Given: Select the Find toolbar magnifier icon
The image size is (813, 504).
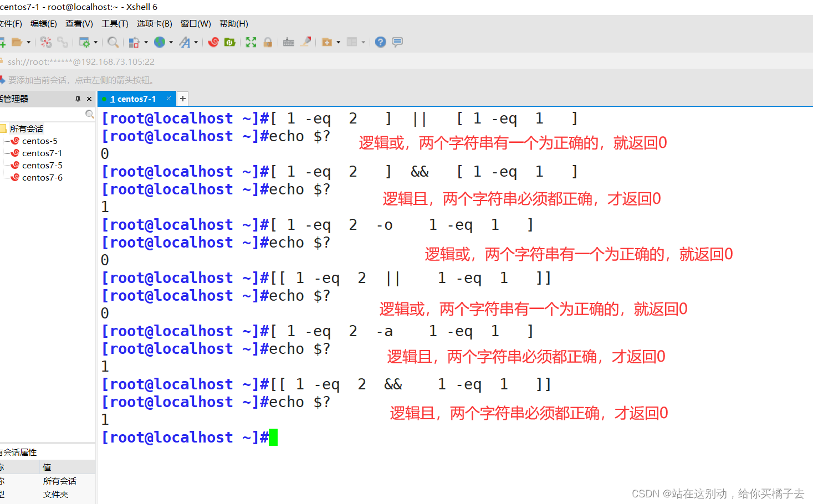Looking at the screenshot, I should click(x=113, y=42).
